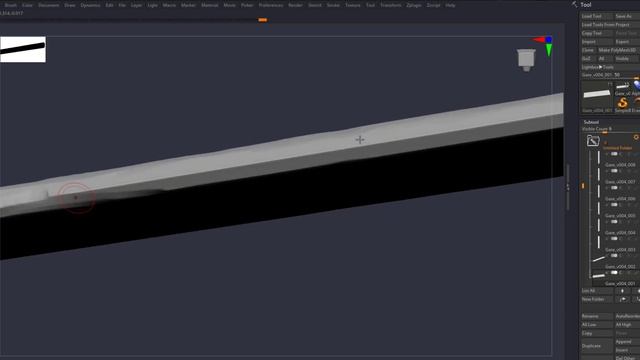Click the Visible Count slider
Viewport: 640px width, 360px height.
[x=610, y=129]
